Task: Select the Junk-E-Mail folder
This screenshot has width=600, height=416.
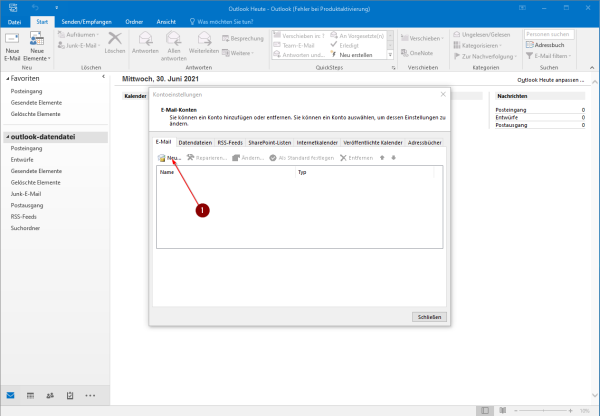Action: pos(26,194)
